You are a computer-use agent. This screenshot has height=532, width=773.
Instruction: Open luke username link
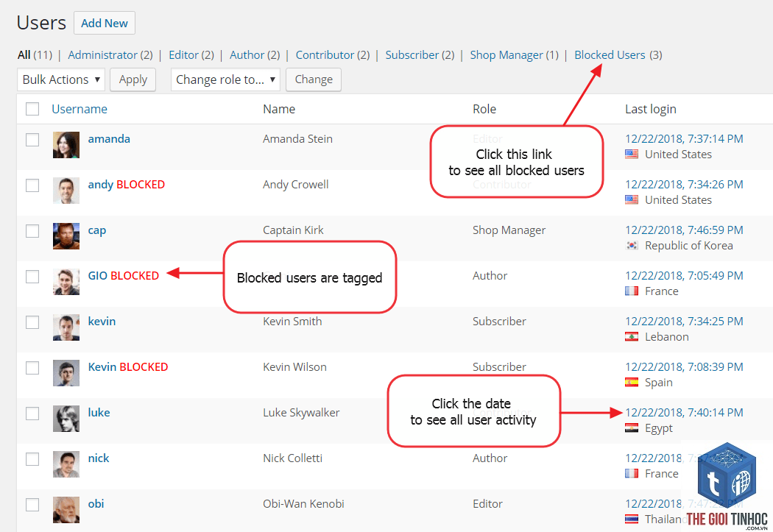[99, 412]
